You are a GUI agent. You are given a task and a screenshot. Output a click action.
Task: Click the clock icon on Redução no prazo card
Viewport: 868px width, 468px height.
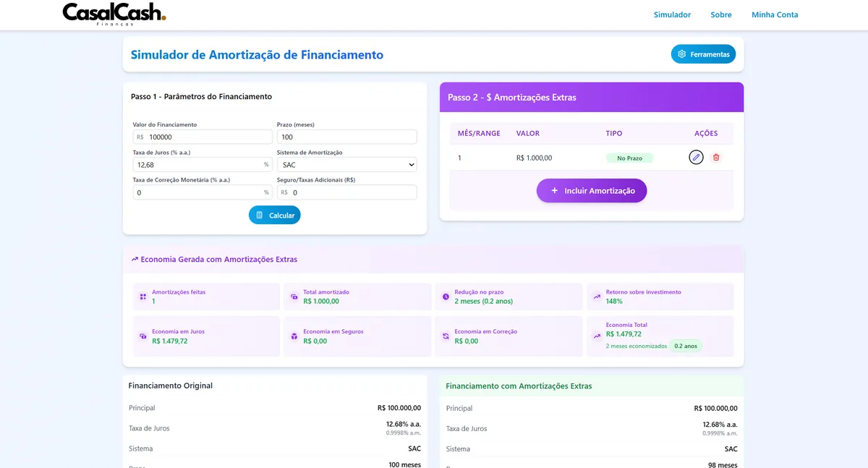pos(446,296)
